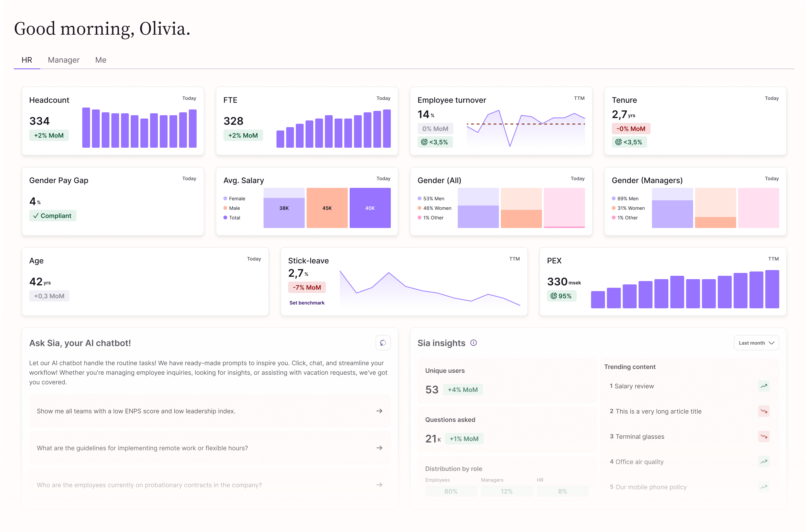806x532 pixels.
Task: Click the trend icon beside Office air quality
Action: tap(764, 462)
